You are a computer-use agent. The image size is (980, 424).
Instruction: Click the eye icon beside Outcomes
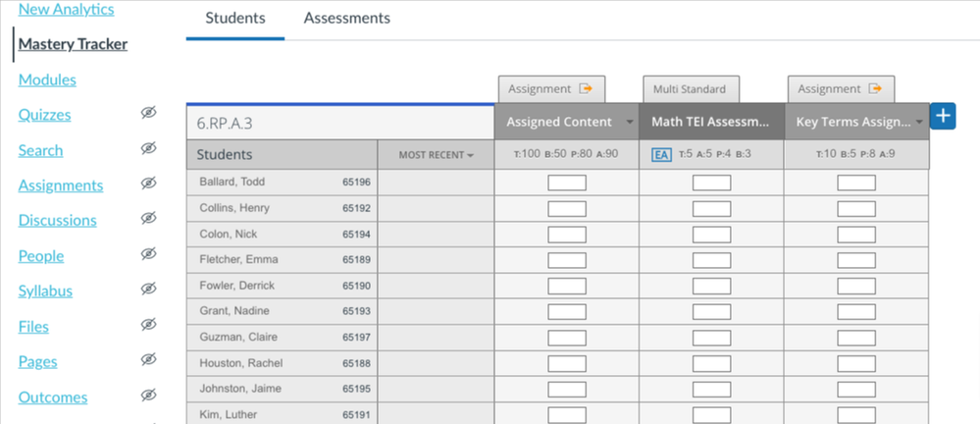[x=148, y=397]
